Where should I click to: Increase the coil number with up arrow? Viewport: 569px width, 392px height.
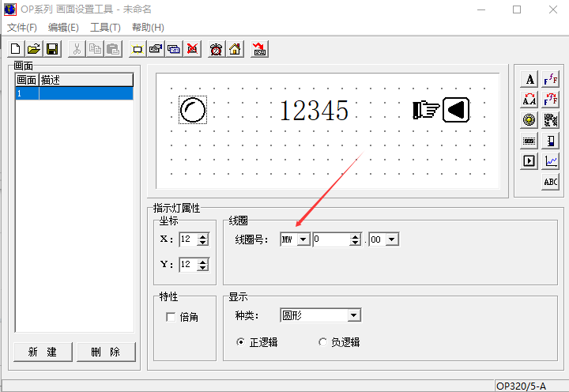point(356,236)
